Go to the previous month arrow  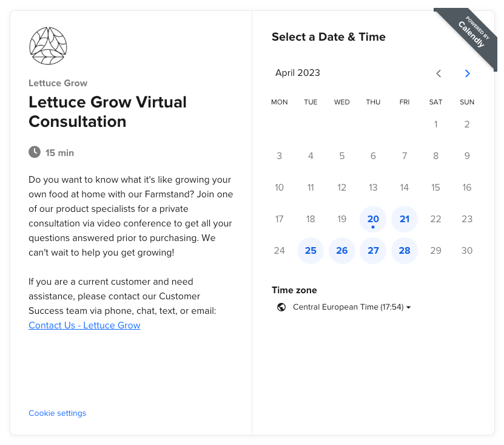point(438,73)
